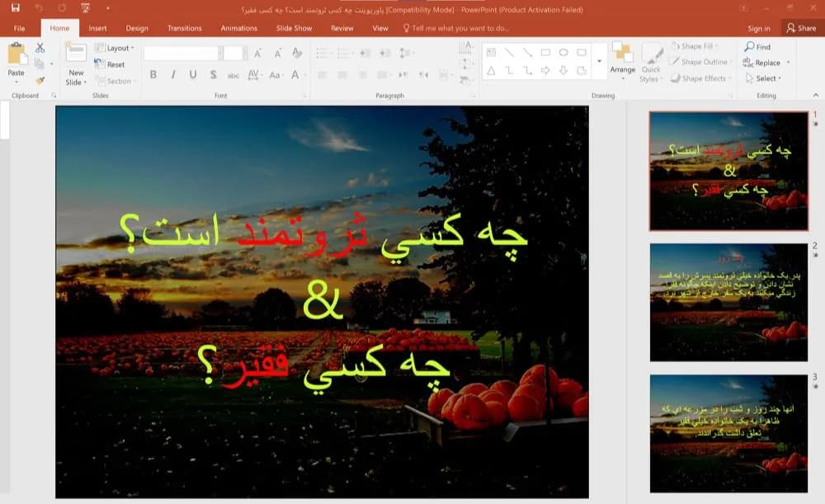Toggle Align Left paragraph button

pos(322,75)
